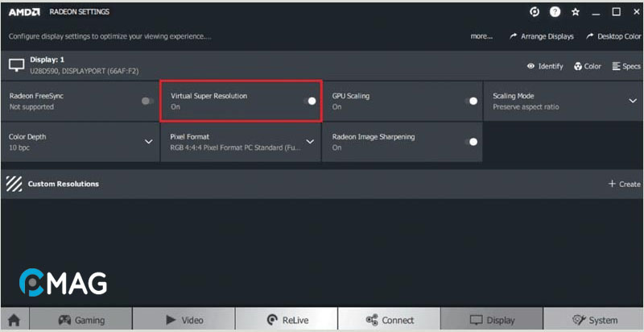Turn off Radeon Image Sharpening

point(472,142)
